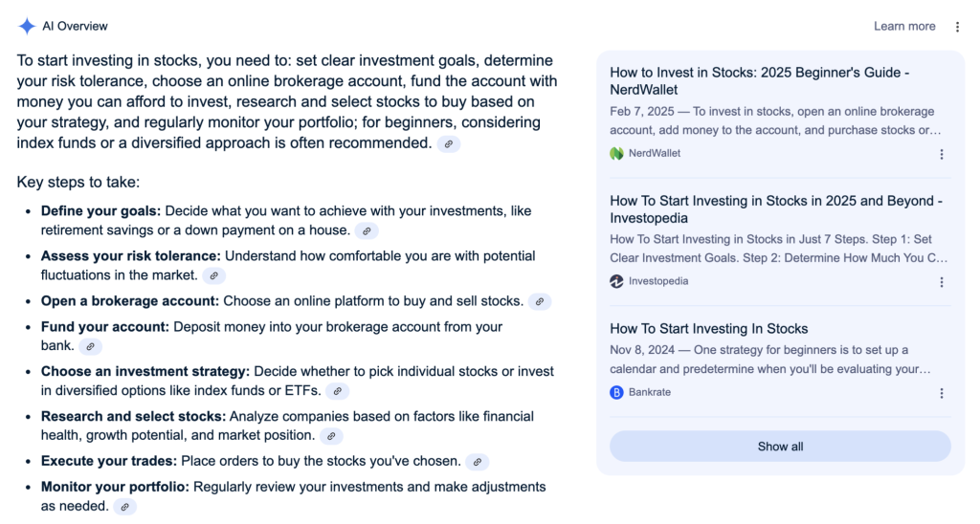The width and height of the screenshot is (980, 524).
Task: Click link icon after 'Research and select stocks'
Action: (330, 437)
